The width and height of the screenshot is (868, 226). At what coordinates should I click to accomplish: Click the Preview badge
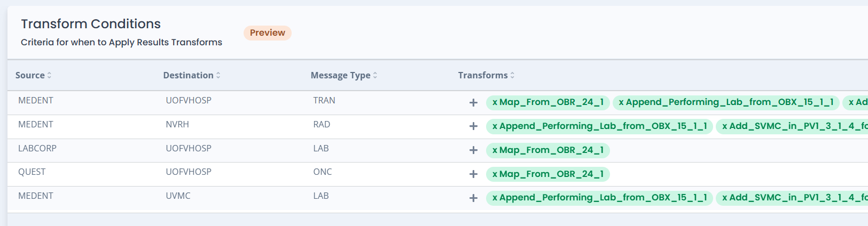[x=268, y=33]
